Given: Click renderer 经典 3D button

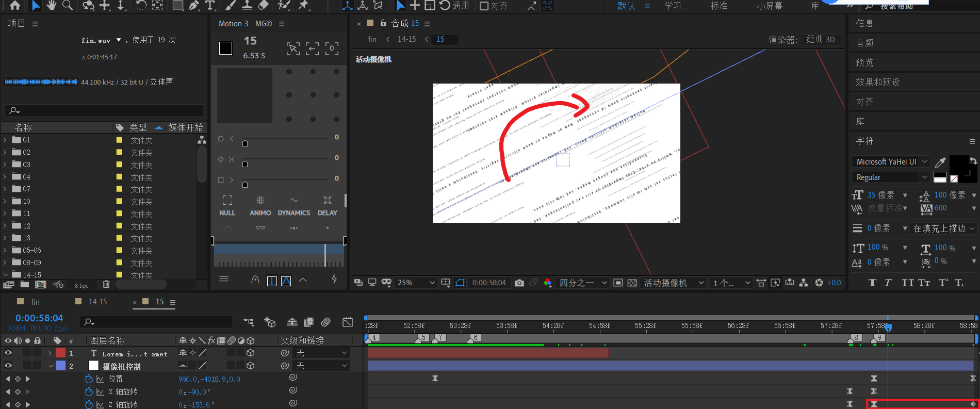Looking at the screenshot, I should pyautogui.click(x=821, y=40).
